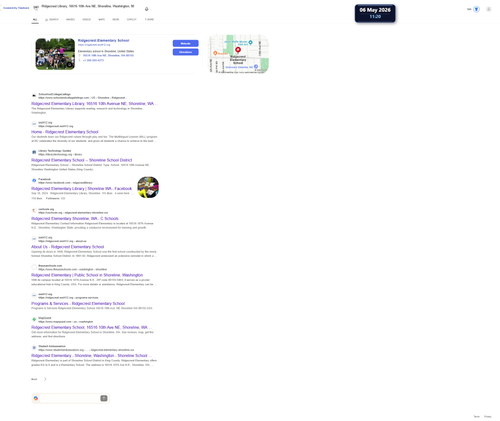Open MapQuest Ridgecrest Elementary School 16516 result

click(x=92, y=327)
